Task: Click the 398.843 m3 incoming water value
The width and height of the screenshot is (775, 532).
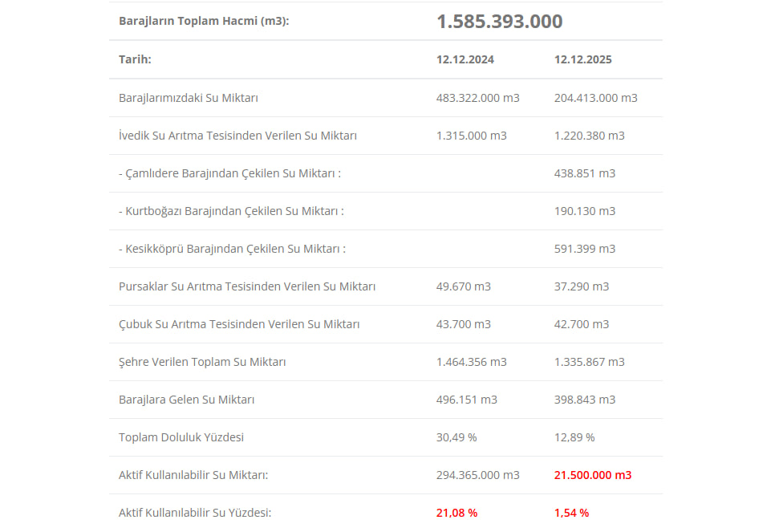Action: (585, 400)
